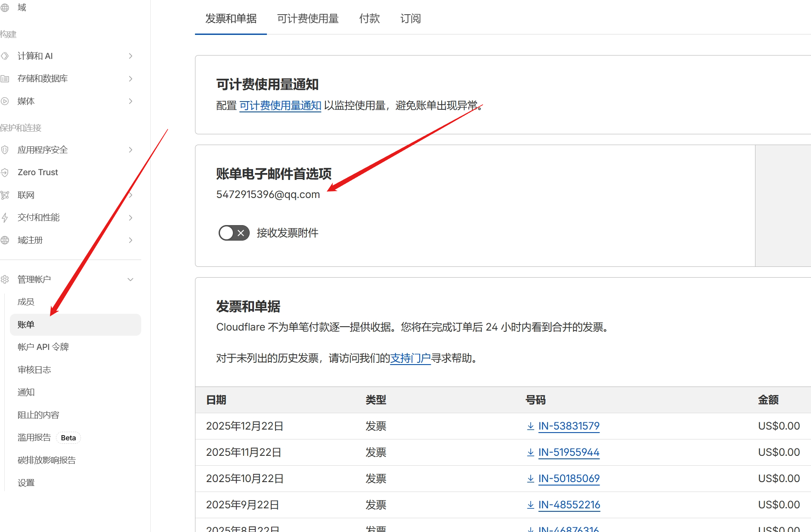Collapse the 管理帐户 section chevron
The image size is (811, 532).
130,279
